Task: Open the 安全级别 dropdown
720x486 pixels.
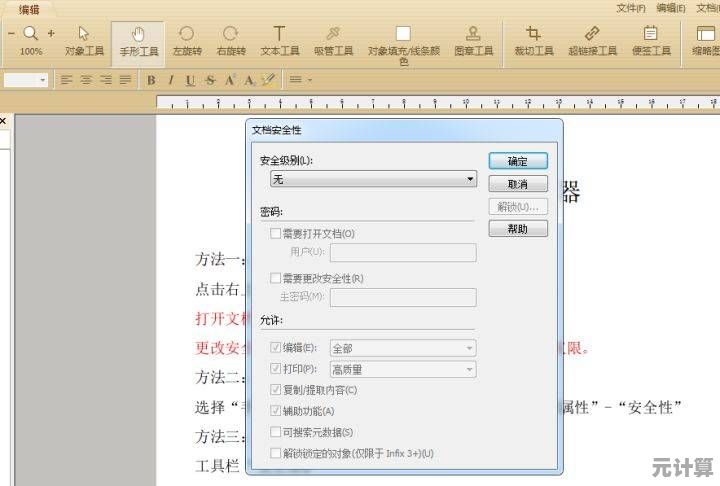Action: click(x=373, y=179)
